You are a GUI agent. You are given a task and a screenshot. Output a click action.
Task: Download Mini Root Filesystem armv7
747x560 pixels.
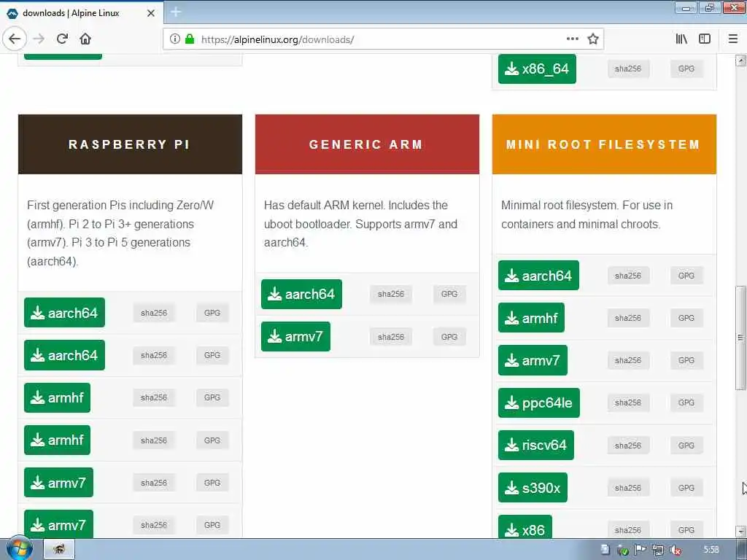click(x=533, y=360)
